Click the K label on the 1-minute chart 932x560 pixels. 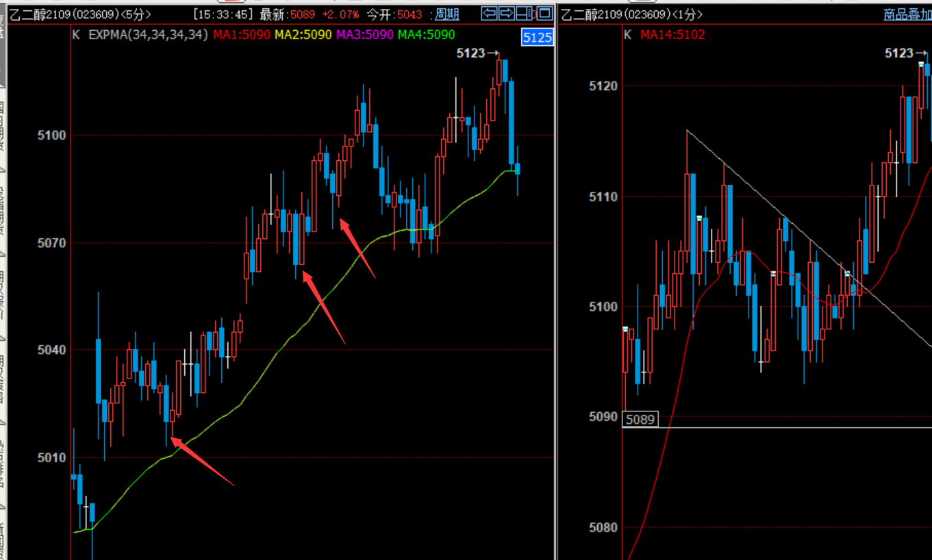pos(628,34)
